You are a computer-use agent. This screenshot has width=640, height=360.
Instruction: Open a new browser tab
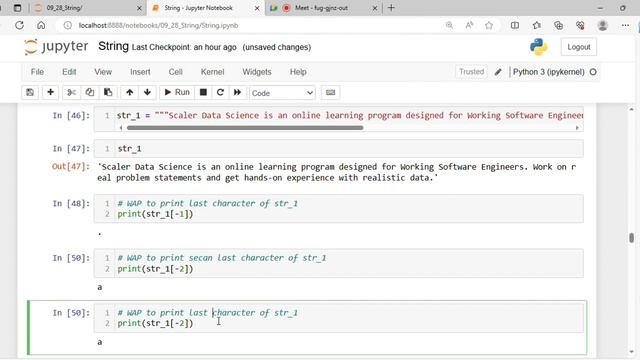391,8
